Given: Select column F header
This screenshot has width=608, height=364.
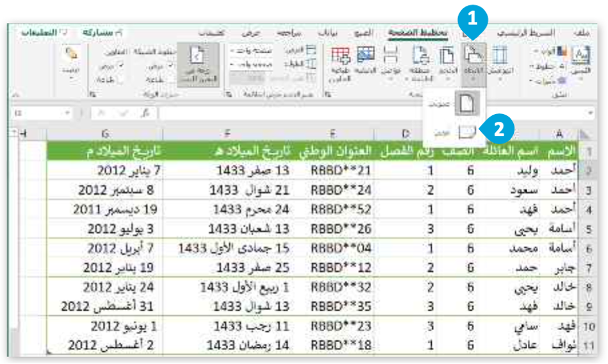Looking at the screenshot, I should pyautogui.click(x=227, y=134).
